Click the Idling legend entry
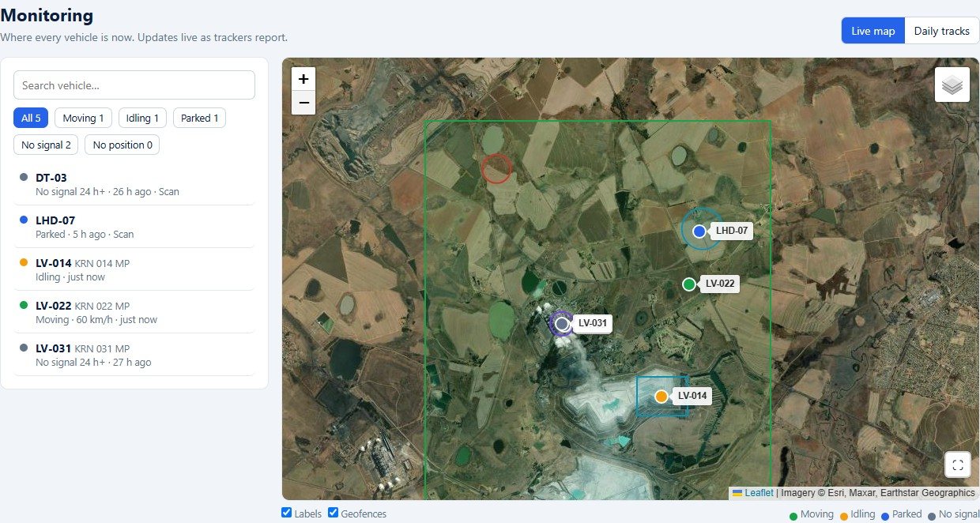The height and width of the screenshot is (523, 980). coord(857,514)
